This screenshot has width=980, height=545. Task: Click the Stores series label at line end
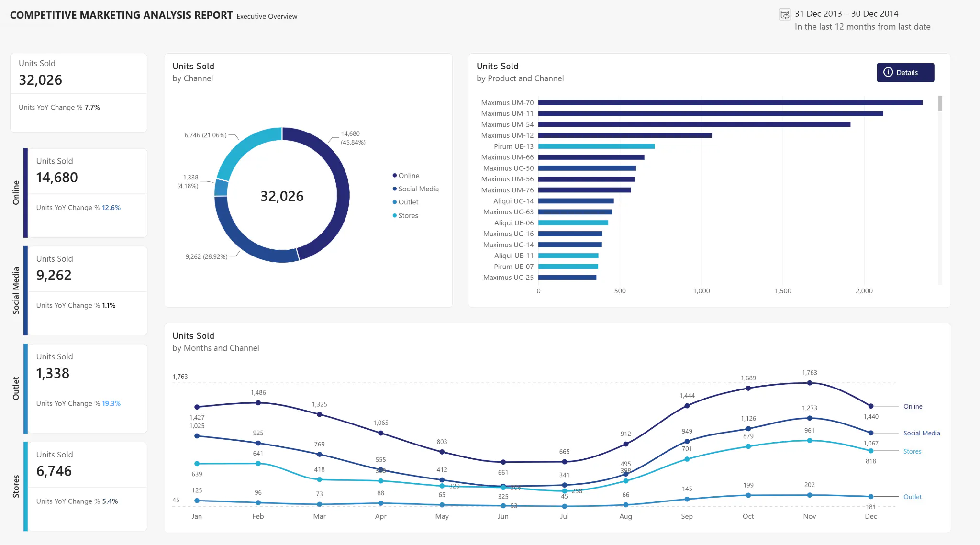[x=912, y=451]
